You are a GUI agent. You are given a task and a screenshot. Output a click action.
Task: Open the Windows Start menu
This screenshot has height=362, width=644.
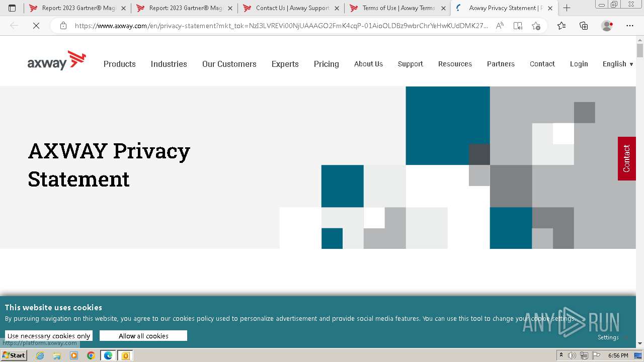pyautogui.click(x=14, y=355)
